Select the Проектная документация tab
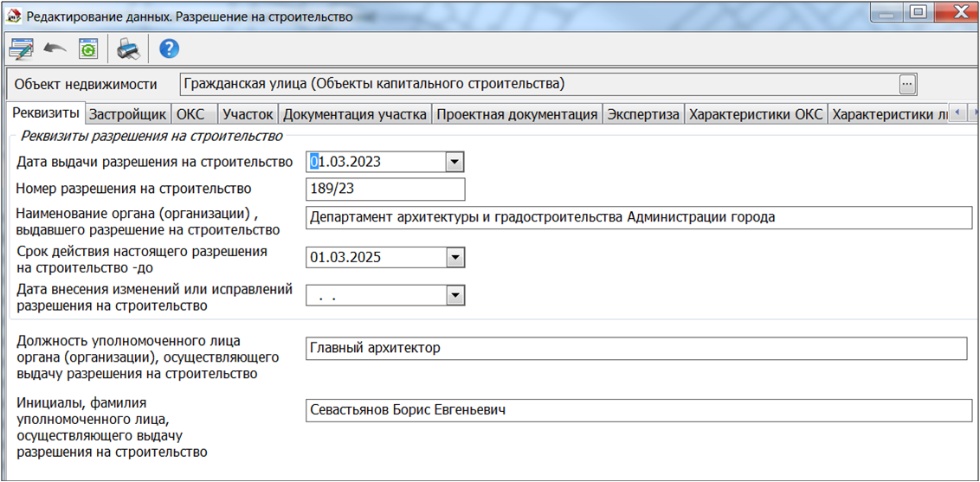The image size is (980, 482). (x=516, y=115)
